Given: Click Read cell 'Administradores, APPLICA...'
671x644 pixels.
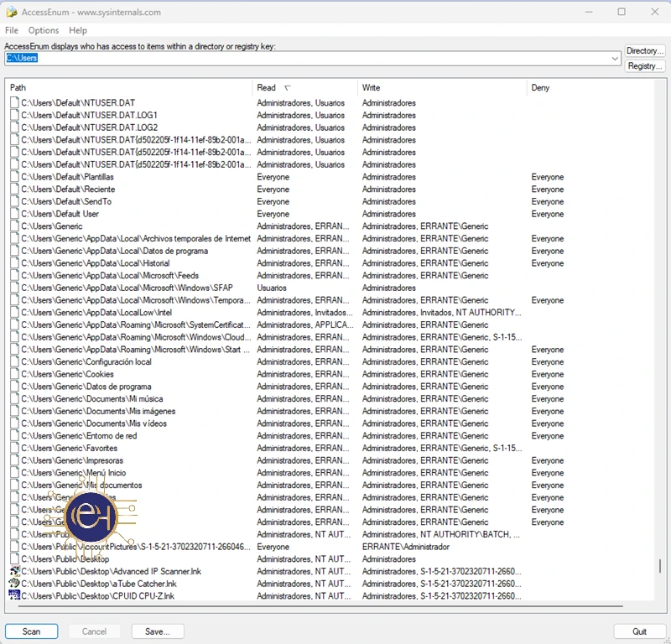Looking at the screenshot, I should click(305, 325).
